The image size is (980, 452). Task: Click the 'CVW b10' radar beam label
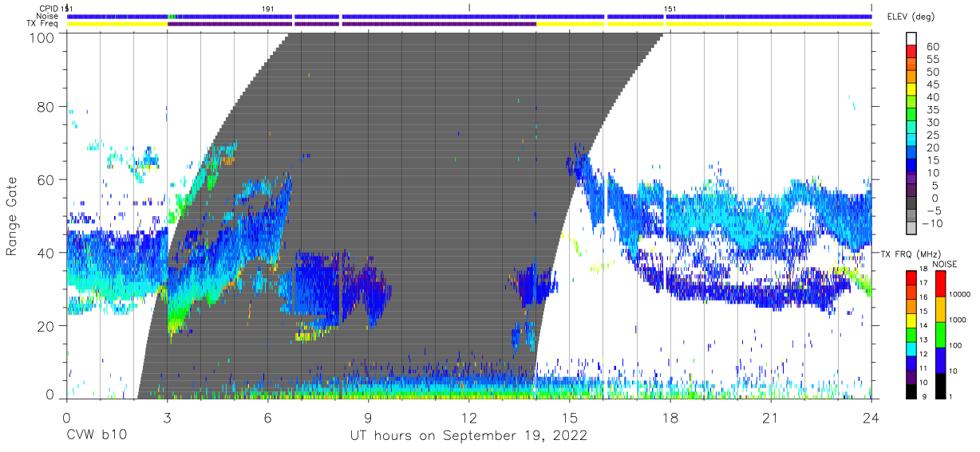(x=96, y=436)
